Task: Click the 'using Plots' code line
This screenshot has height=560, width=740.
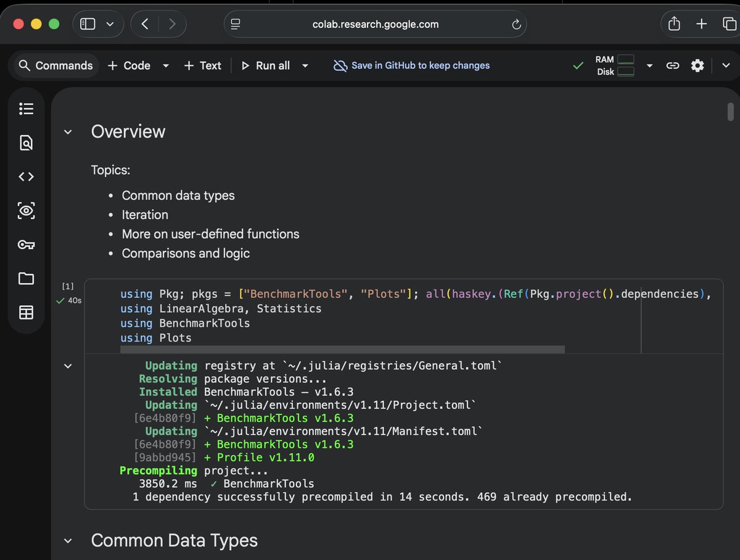Action: tap(156, 338)
